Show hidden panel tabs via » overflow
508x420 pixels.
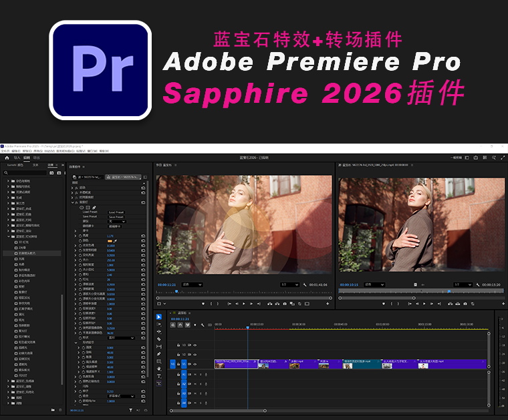click(61, 165)
